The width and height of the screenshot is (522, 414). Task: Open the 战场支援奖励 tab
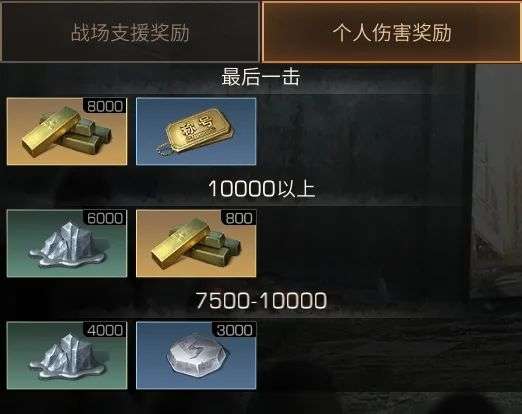pos(130,32)
